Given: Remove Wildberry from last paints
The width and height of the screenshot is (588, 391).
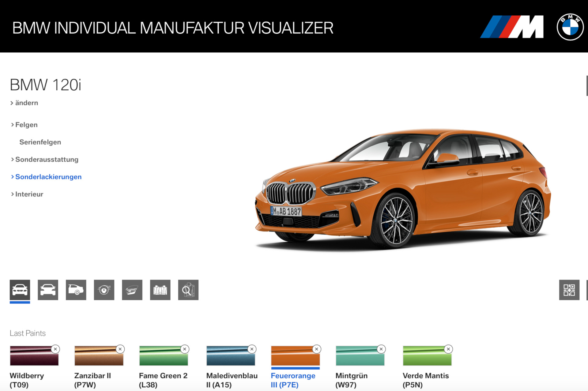Looking at the screenshot, I should 55,349.
